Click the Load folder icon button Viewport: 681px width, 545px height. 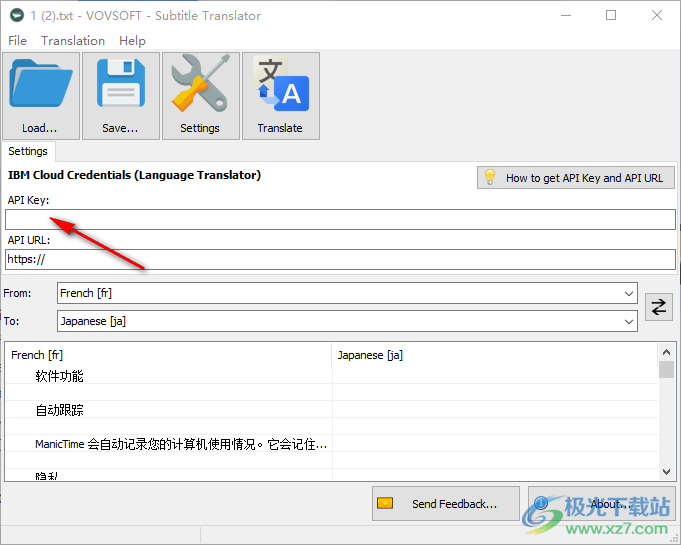click(x=41, y=96)
